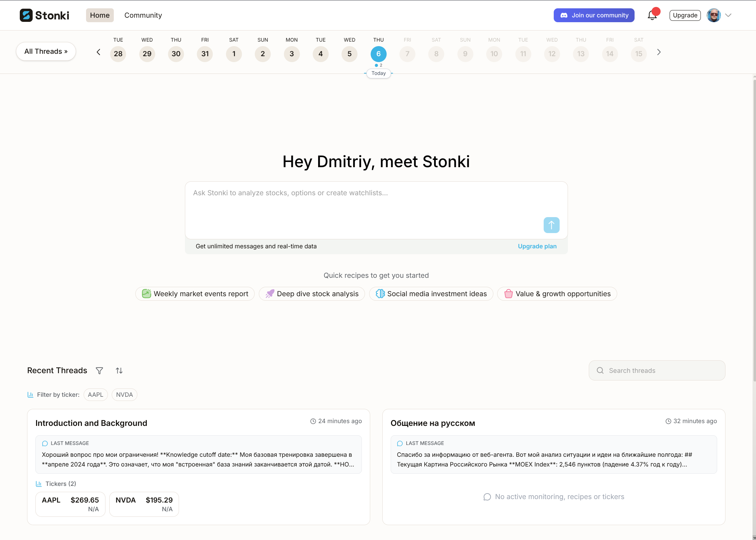Advance the calendar with right chevron
This screenshot has width=756, height=540.
[x=659, y=52]
